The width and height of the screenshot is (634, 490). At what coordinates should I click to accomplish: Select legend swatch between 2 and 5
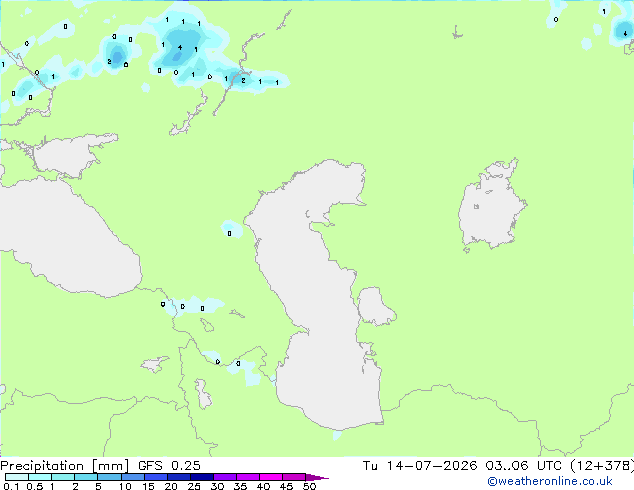click(86, 477)
